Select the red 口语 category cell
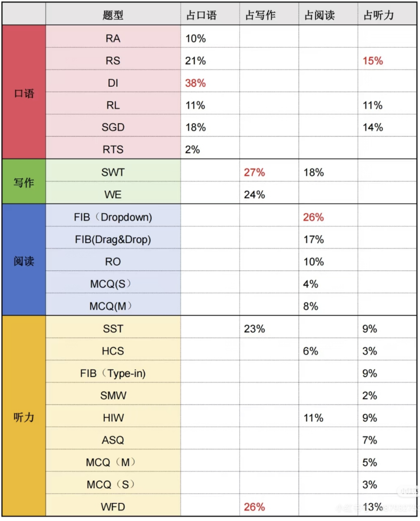 24,93
